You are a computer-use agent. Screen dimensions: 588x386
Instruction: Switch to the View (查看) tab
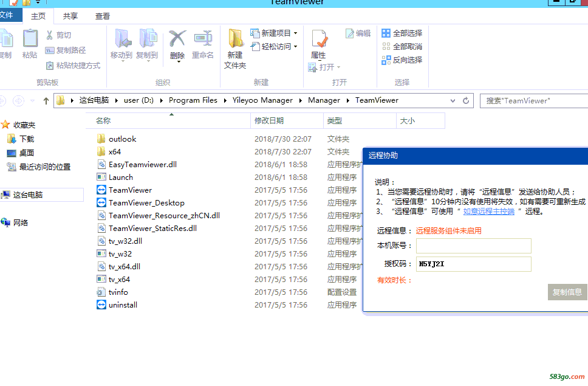coord(103,16)
